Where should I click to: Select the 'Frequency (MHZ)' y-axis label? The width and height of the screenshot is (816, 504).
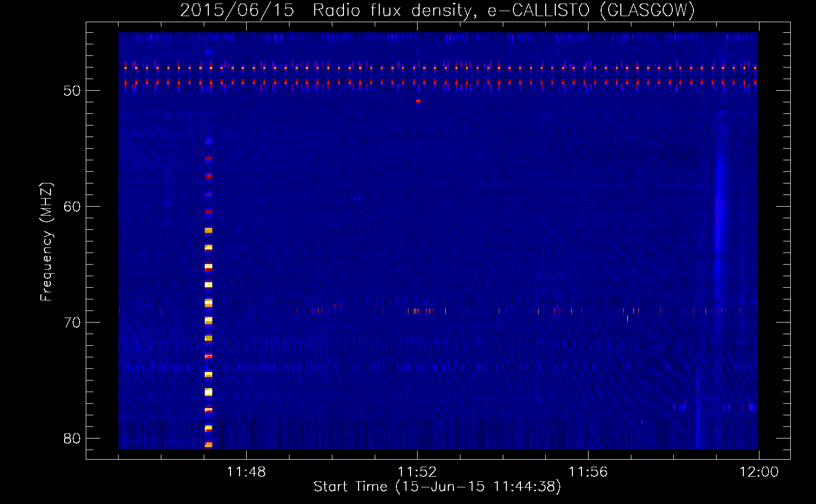tap(46, 242)
